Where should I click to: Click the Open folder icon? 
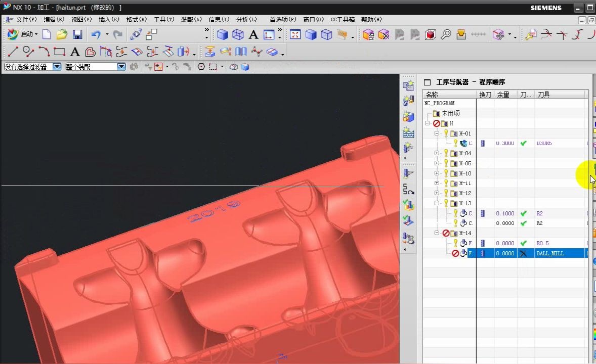(x=62, y=34)
